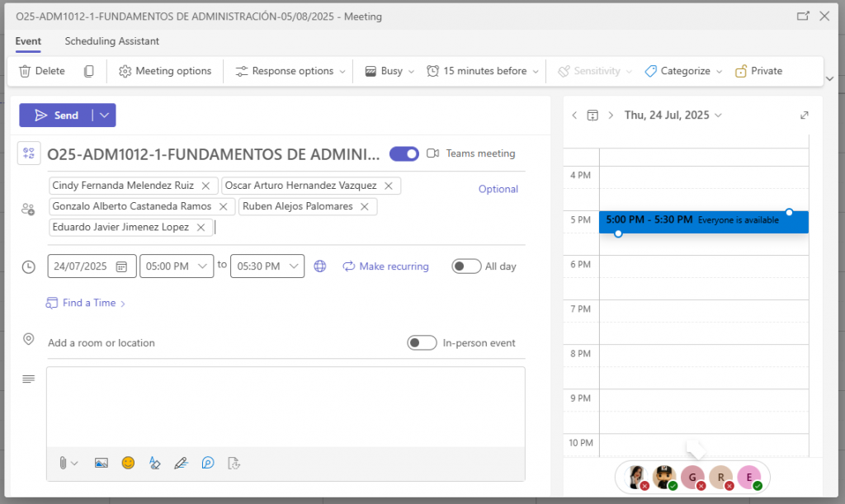Switch to the Scheduling Assistant tab
Viewport: 845px width, 504px height.
111,41
